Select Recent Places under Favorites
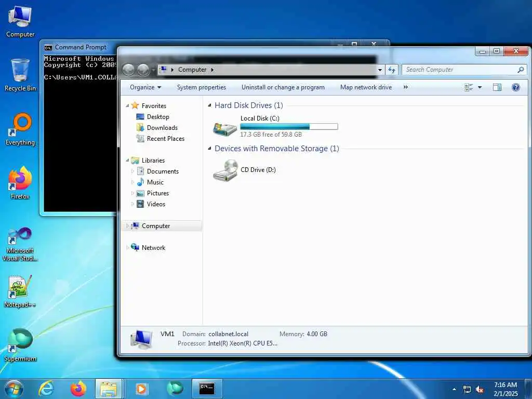 tap(166, 138)
